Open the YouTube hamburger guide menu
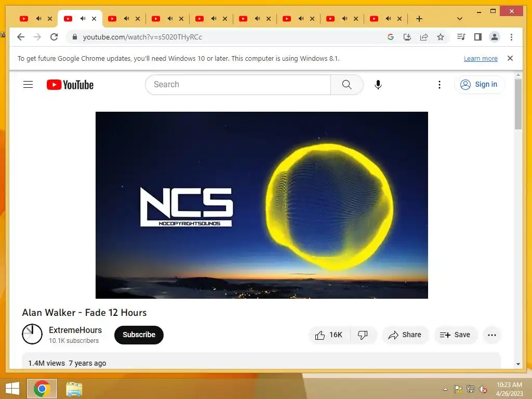This screenshot has width=532, height=399. (x=28, y=85)
